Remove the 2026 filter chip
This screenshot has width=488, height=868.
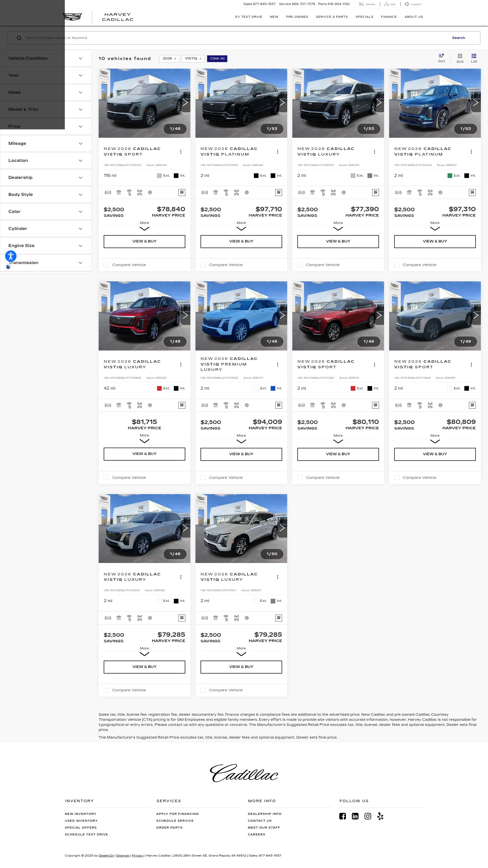tap(175, 59)
